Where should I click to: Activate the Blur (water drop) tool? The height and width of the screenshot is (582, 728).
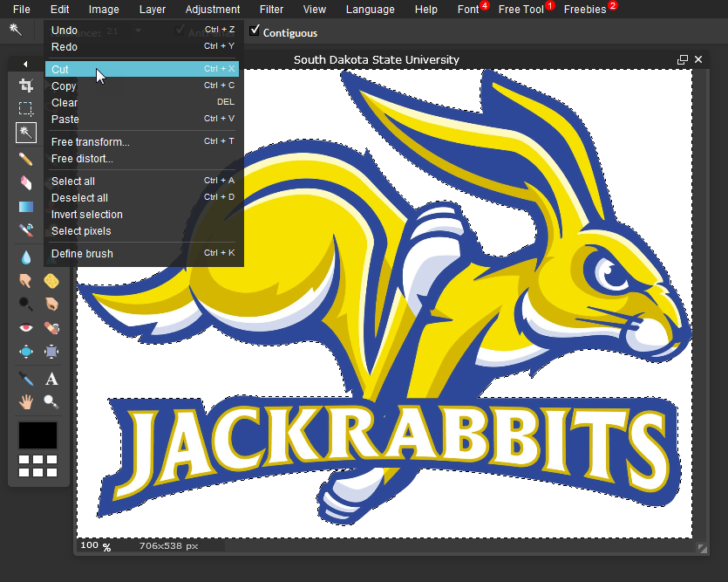pyautogui.click(x=26, y=257)
